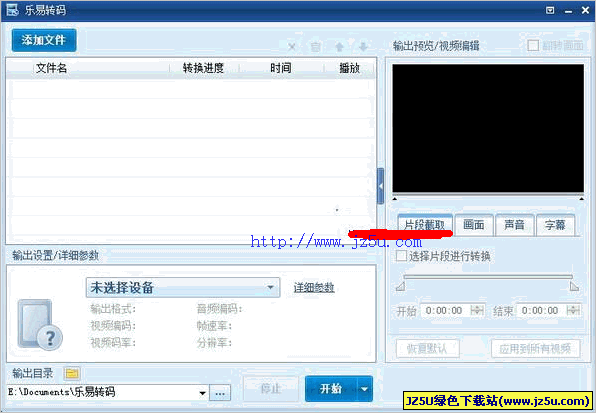Viewport: 596px width, 413px height.
Task: Click the 恢复默认 button
Action: tap(428, 348)
